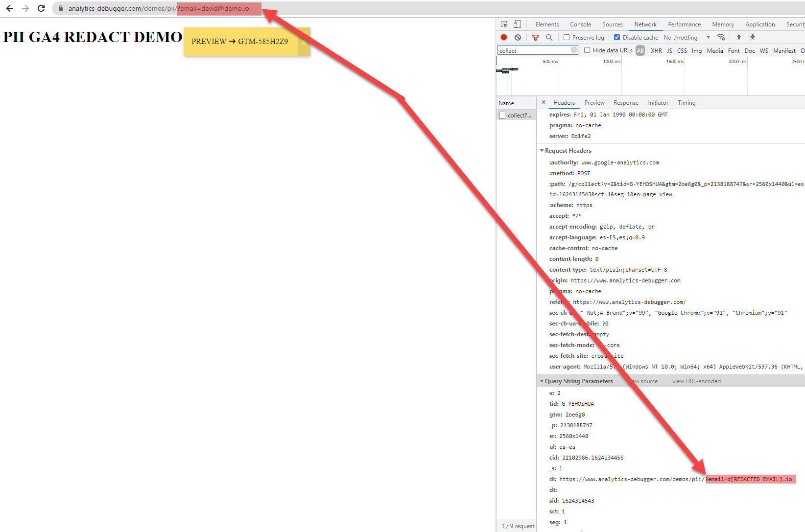Collapse the Request Headers section
This screenshot has width=805, height=532.
point(542,151)
